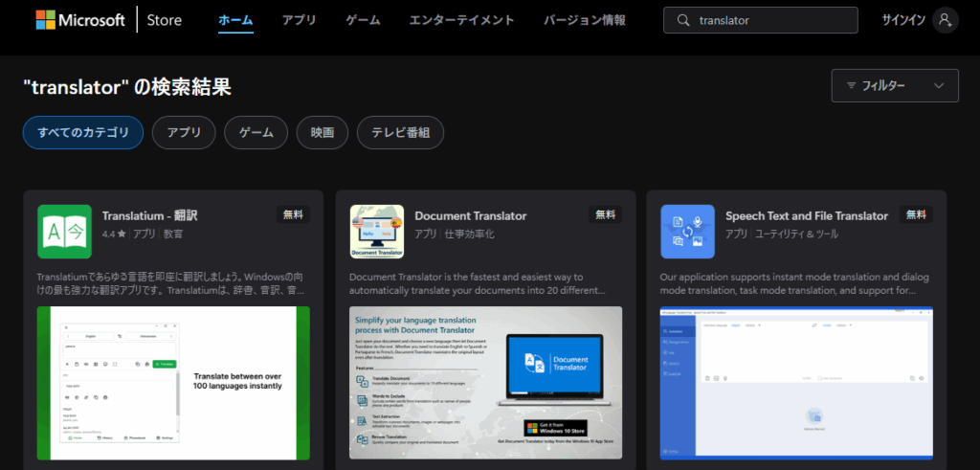Filter results by アプリ chip
980x470 pixels.
(x=184, y=132)
